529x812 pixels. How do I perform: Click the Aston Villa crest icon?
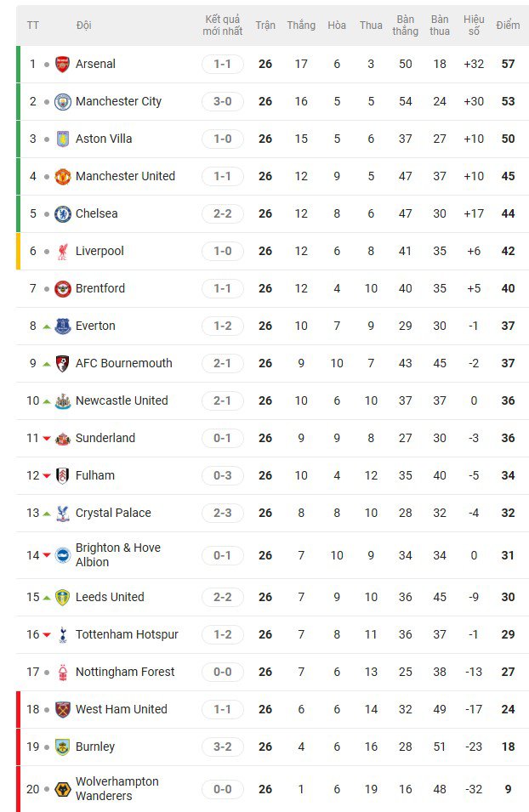(x=62, y=139)
